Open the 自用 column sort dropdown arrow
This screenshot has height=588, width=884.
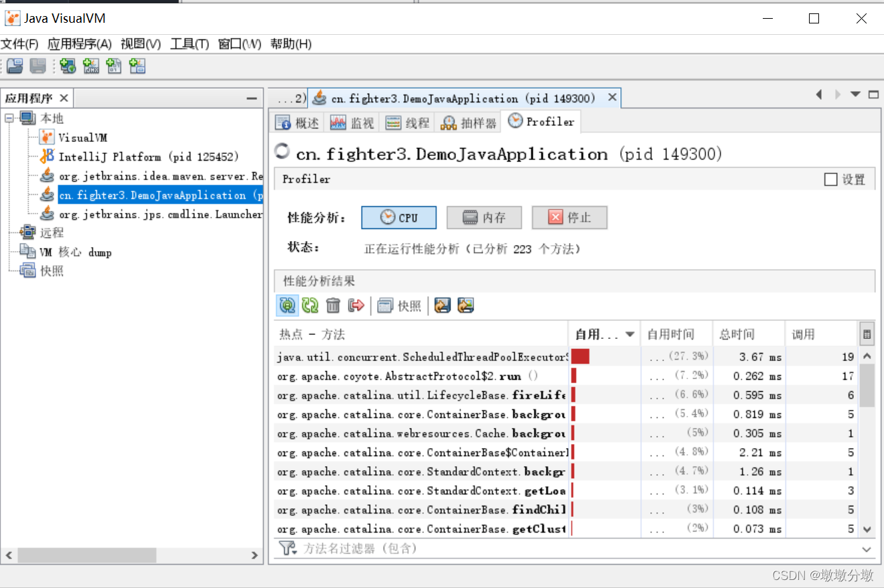(630, 334)
